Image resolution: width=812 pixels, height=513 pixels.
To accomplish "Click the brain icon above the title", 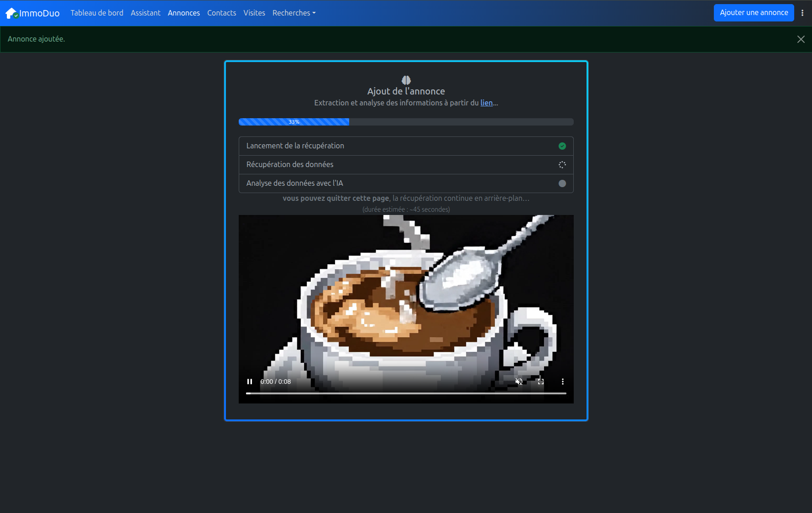I will click(406, 80).
